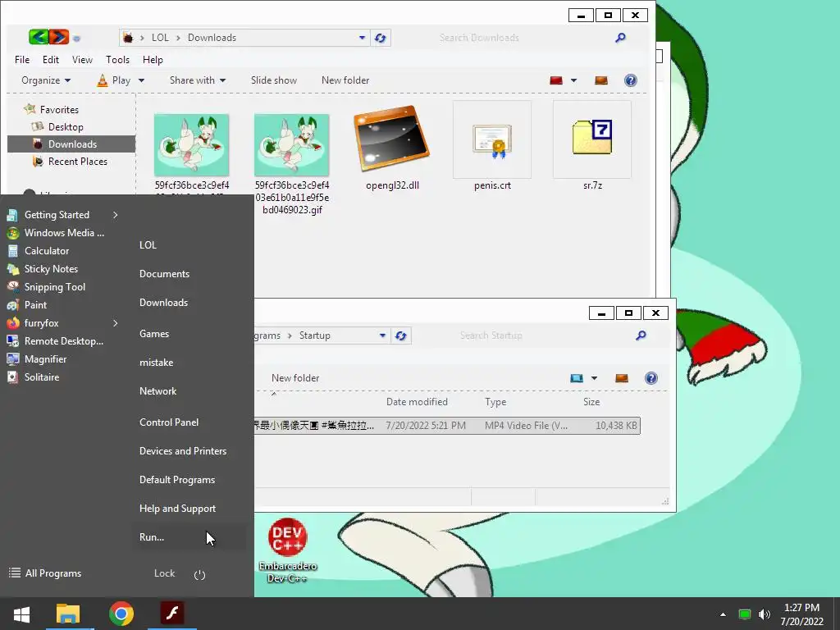840x630 pixels.
Task: Click Run... in the Start menu
Action: [152, 536]
